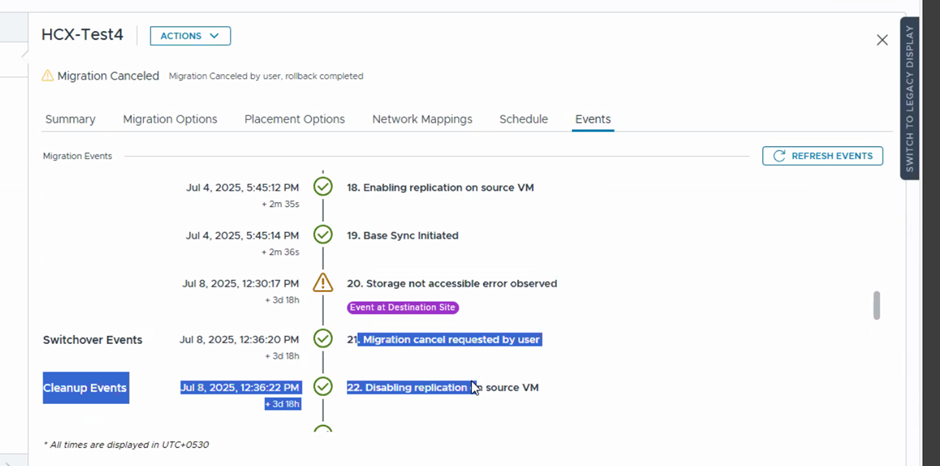Open the Migration Options tab
This screenshot has width=940, height=466.
coord(170,119)
